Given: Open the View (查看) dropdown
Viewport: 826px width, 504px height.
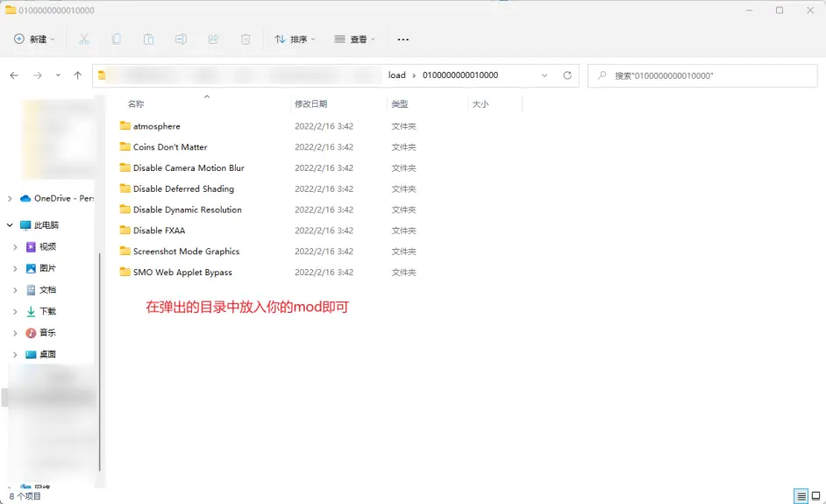Looking at the screenshot, I should (x=354, y=39).
